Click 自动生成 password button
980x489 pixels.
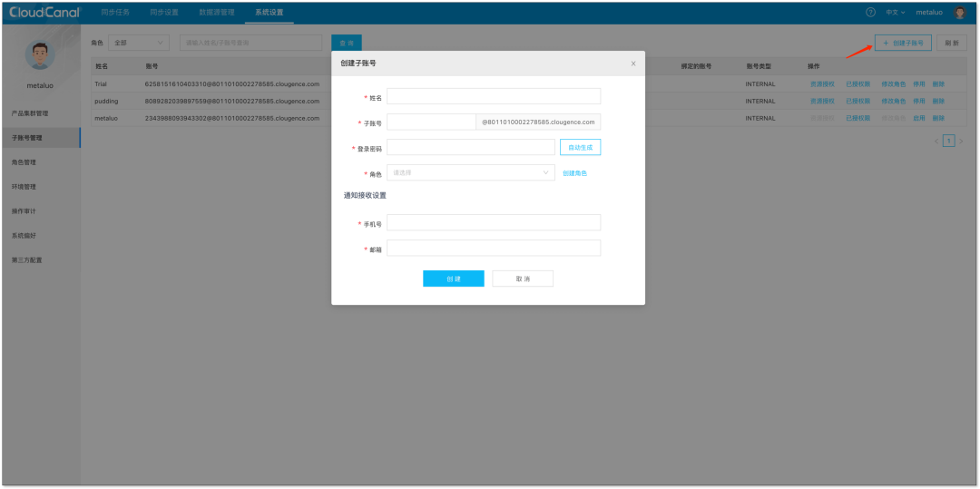[580, 147]
